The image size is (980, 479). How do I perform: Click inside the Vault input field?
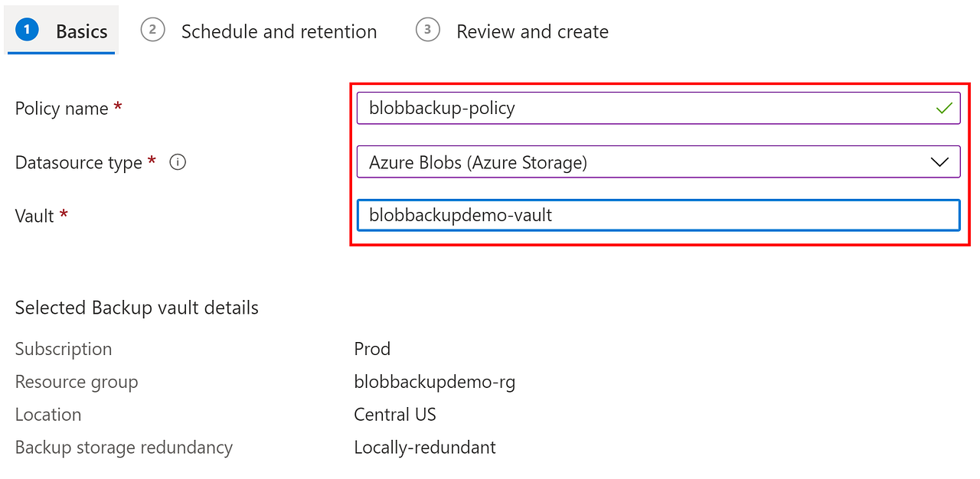(x=658, y=215)
